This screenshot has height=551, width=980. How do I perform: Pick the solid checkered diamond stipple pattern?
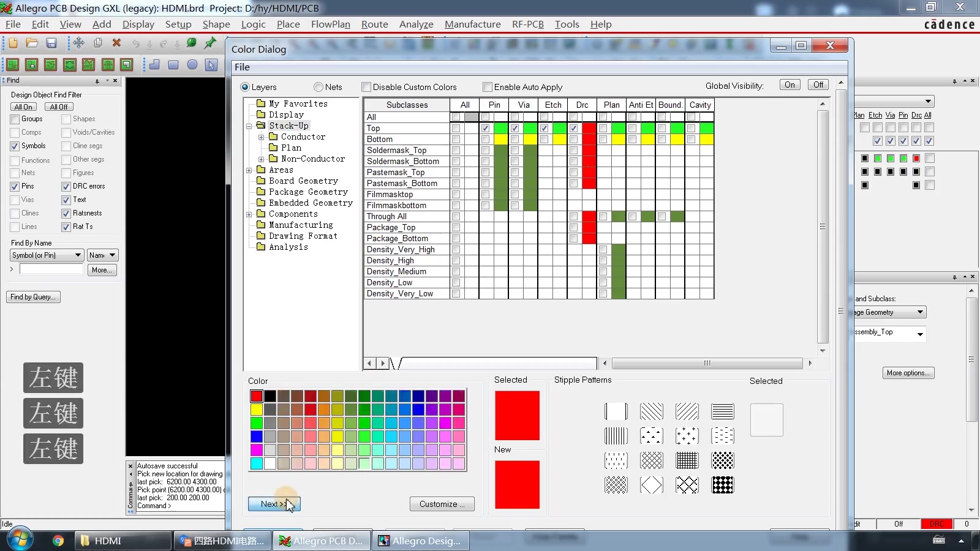[x=723, y=485]
